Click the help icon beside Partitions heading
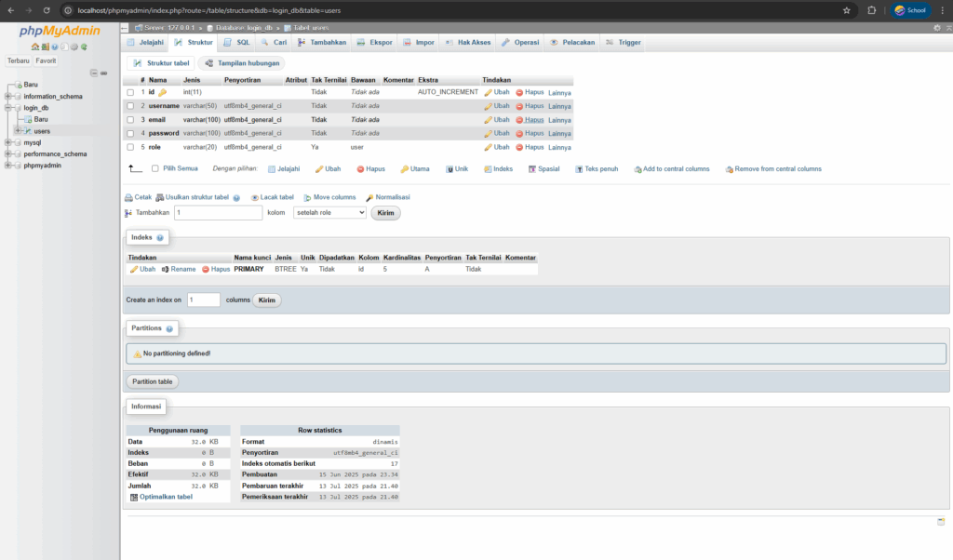 (x=169, y=328)
